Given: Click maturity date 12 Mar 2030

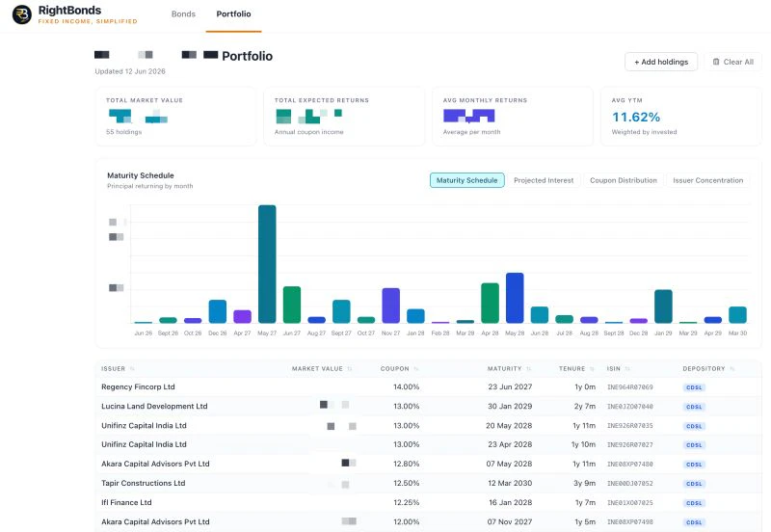Looking at the screenshot, I should (510, 483).
